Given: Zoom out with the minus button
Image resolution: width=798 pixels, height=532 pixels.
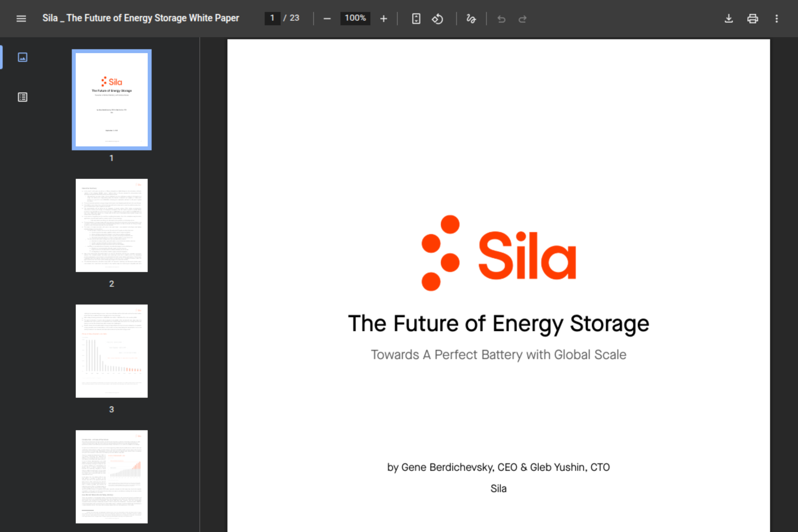Looking at the screenshot, I should pyautogui.click(x=327, y=19).
